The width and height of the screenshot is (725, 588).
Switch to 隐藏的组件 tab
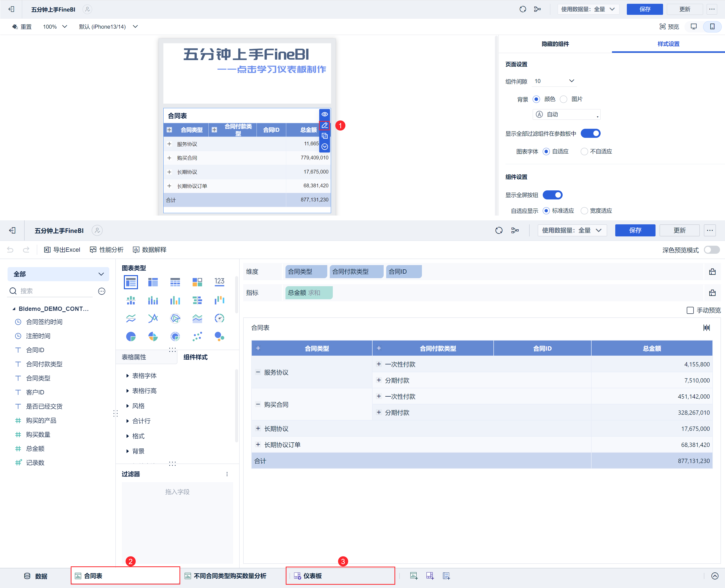click(555, 44)
